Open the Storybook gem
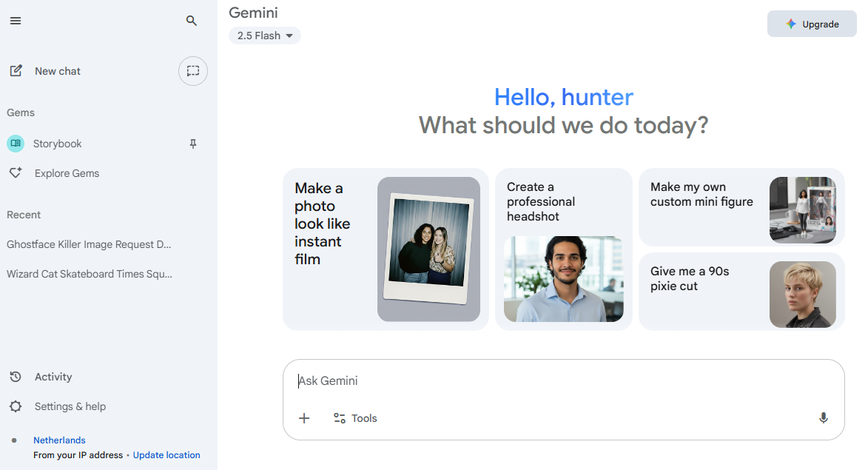 [x=57, y=144]
